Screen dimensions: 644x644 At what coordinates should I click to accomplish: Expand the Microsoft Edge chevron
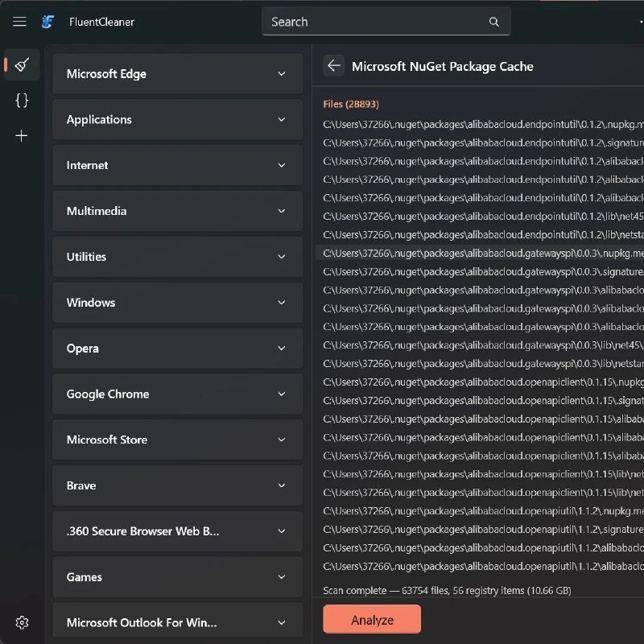point(281,73)
